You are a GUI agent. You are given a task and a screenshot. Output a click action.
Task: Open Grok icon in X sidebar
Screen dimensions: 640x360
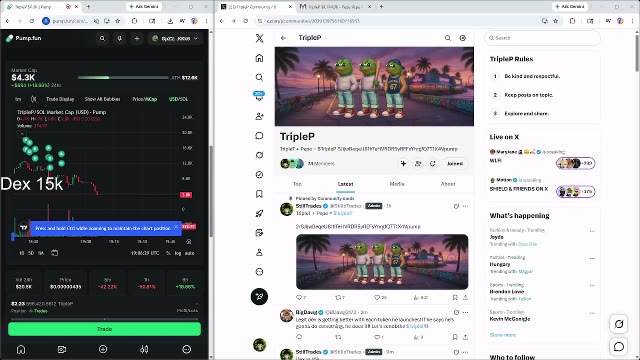pyautogui.click(x=259, y=155)
